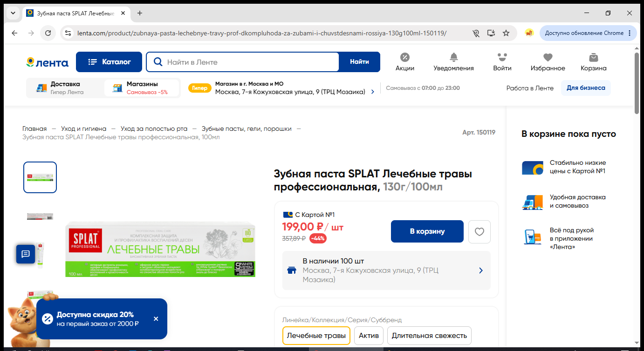Open the Каталог menu

(109, 62)
